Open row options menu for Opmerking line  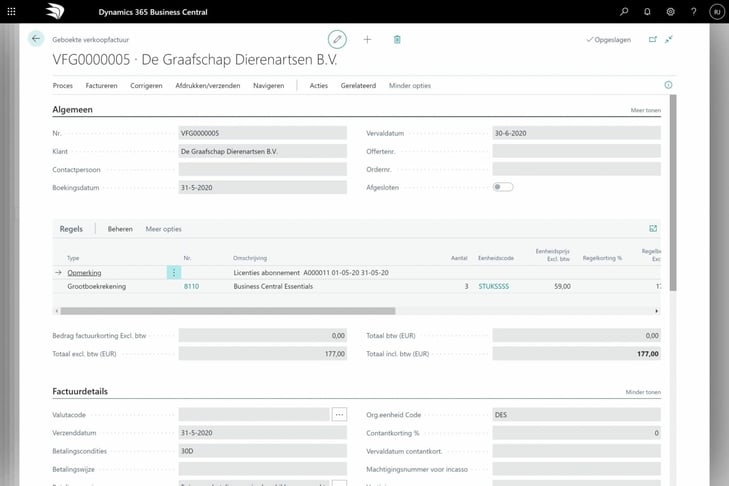173,273
